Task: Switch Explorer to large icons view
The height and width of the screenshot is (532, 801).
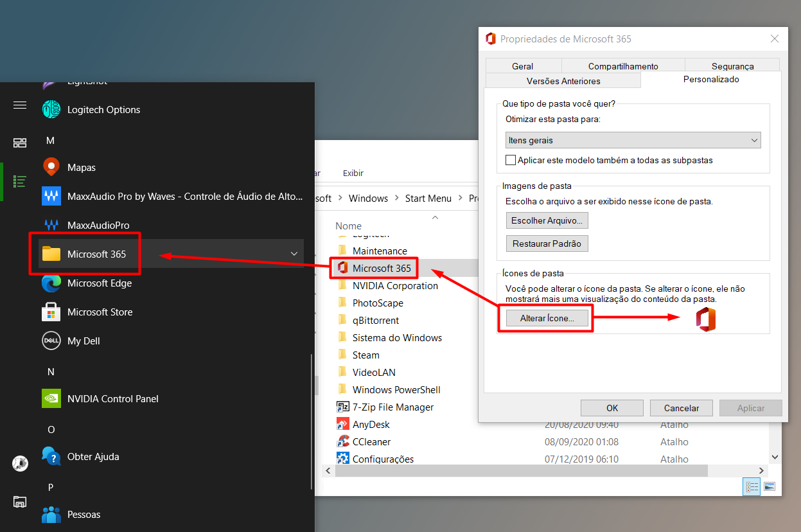Action: coord(770,487)
